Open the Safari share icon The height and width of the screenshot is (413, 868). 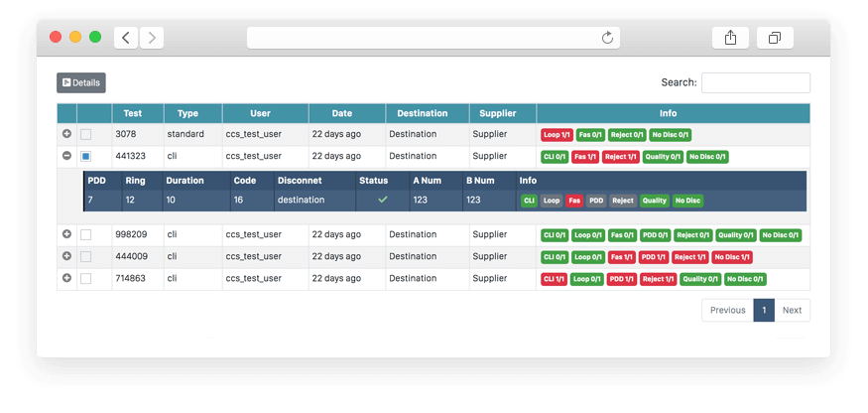pos(730,38)
